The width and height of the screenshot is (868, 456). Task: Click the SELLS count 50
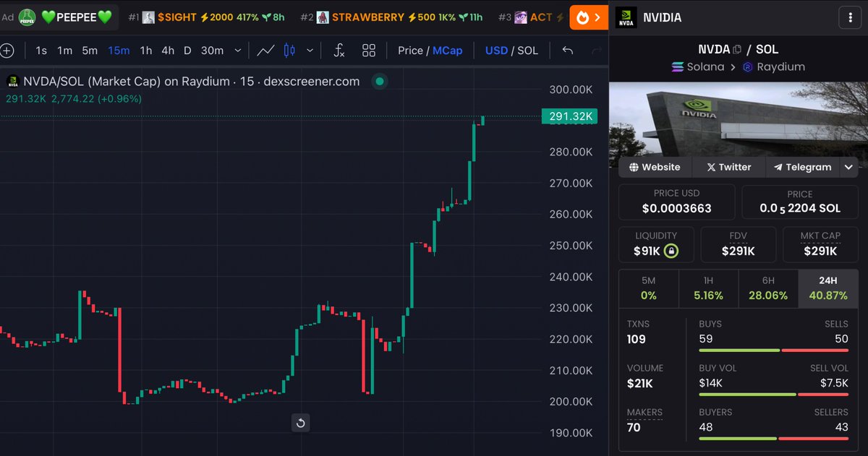pos(841,339)
